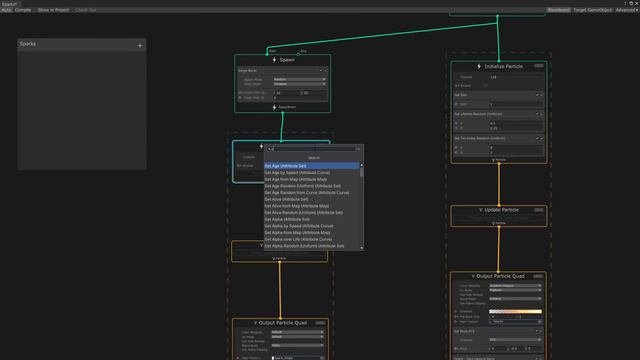Click Capacity value field in Initialize Particle
The image size is (640, 360).
[516, 77]
